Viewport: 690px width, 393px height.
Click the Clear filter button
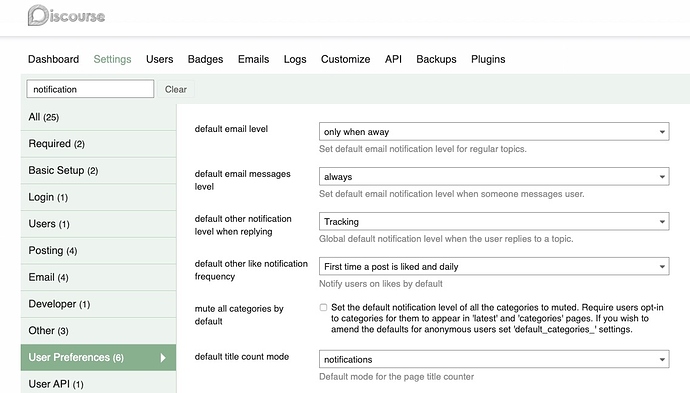(176, 89)
